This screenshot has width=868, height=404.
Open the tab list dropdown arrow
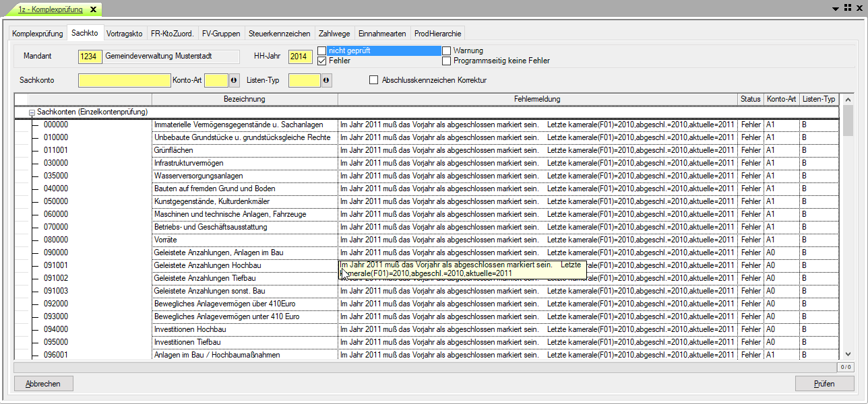pyautogui.click(x=836, y=9)
